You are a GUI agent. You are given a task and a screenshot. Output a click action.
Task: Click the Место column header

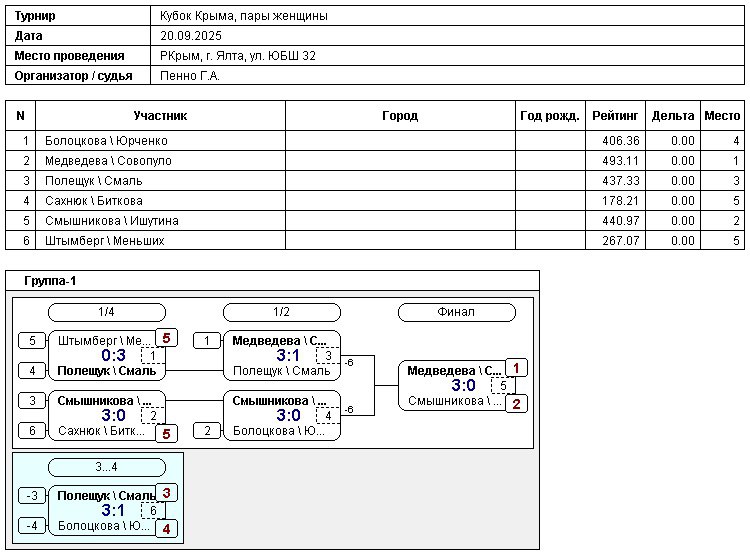pos(722,116)
